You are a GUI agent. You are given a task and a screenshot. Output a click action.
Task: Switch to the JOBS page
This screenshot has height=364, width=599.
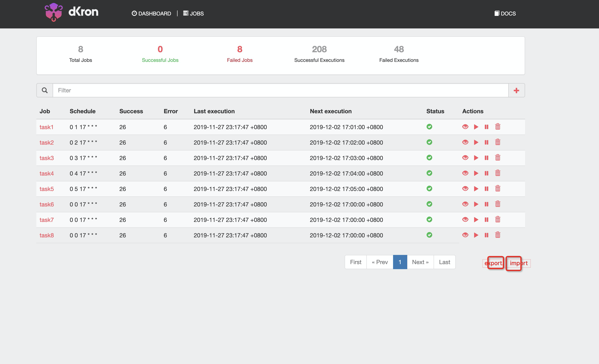click(x=194, y=13)
